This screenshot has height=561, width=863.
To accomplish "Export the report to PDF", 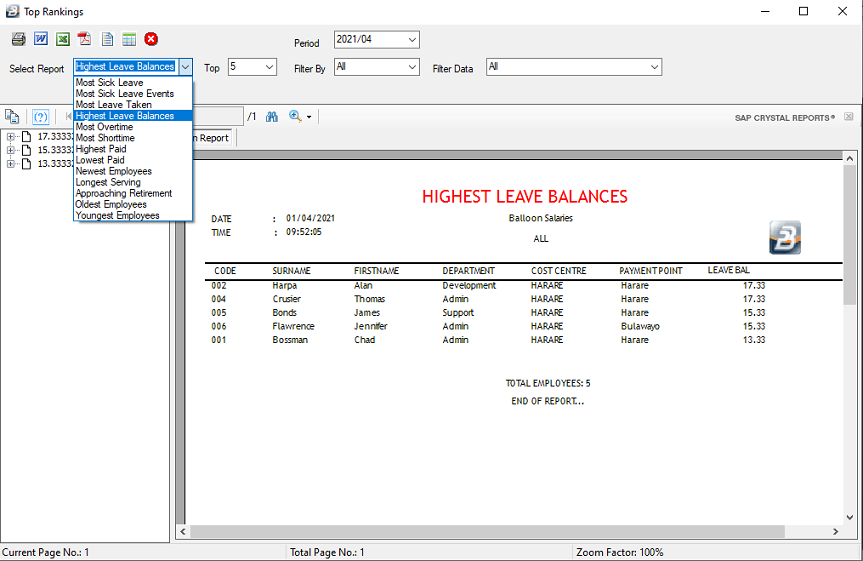I will pyautogui.click(x=84, y=39).
